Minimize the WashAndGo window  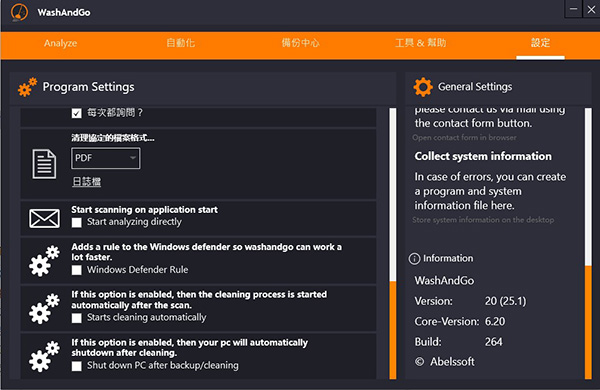coord(573,9)
